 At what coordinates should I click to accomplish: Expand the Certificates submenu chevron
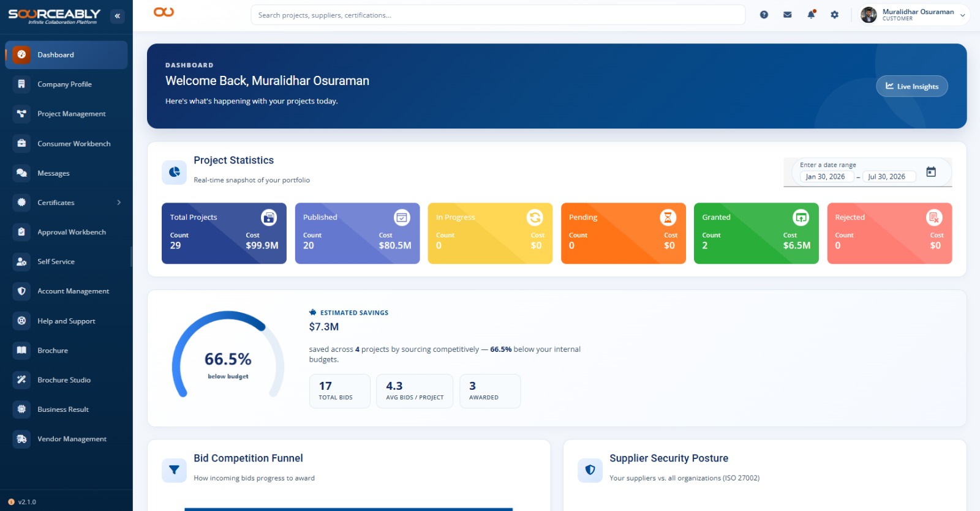click(x=119, y=203)
